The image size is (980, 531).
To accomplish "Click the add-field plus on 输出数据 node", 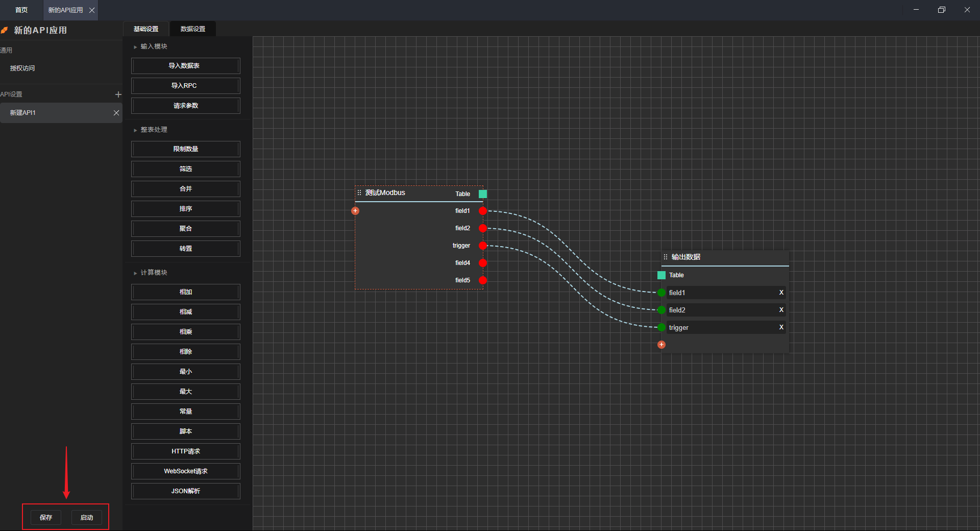I will pyautogui.click(x=661, y=345).
